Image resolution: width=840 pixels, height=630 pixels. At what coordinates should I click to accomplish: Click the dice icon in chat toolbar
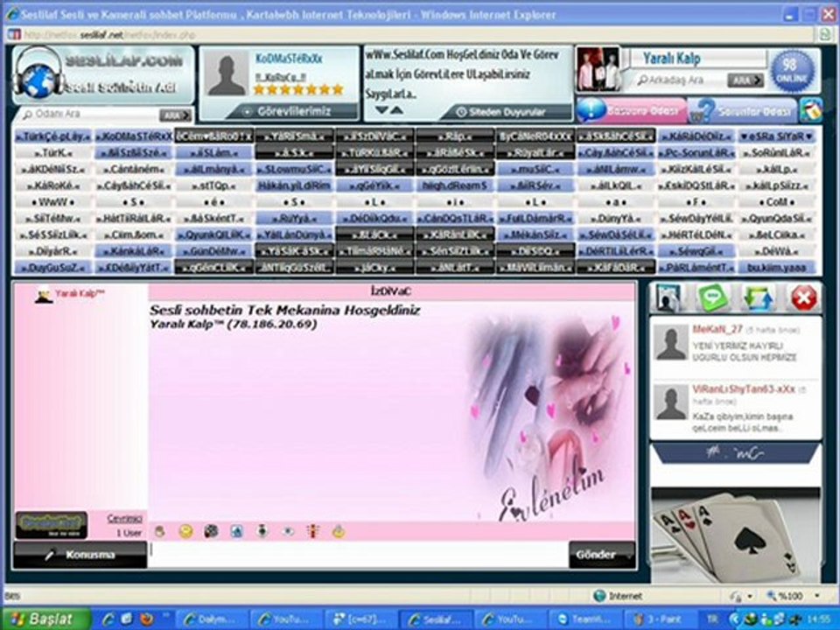tap(211, 531)
